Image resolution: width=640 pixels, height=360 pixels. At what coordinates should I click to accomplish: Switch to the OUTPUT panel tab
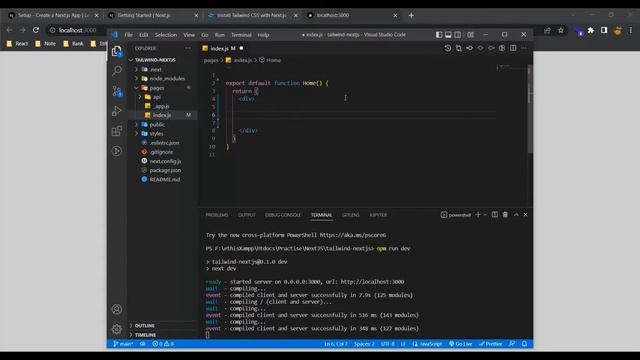tap(247, 215)
